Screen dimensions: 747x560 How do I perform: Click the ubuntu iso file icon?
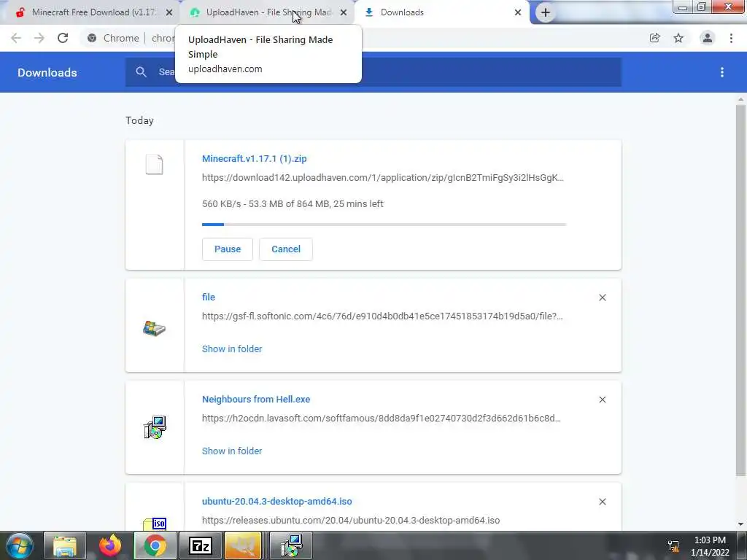click(x=155, y=524)
